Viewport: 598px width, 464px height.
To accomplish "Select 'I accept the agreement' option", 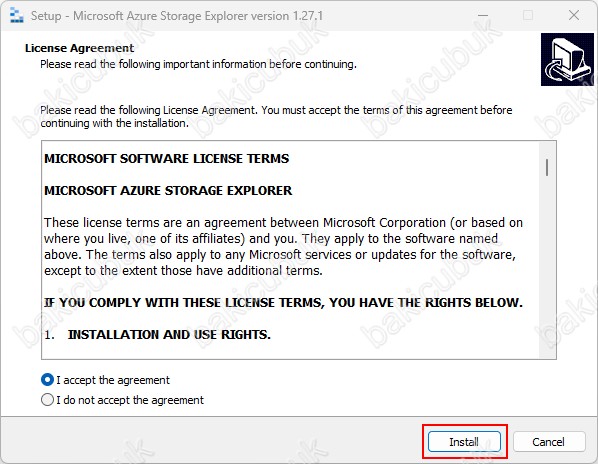I will pyautogui.click(x=105, y=380).
